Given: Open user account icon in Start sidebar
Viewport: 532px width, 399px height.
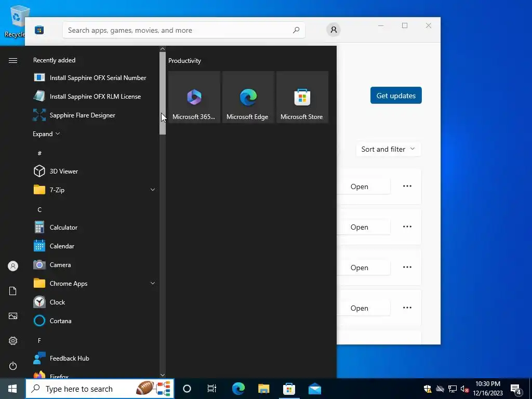Looking at the screenshot, I should click(13, 266).
